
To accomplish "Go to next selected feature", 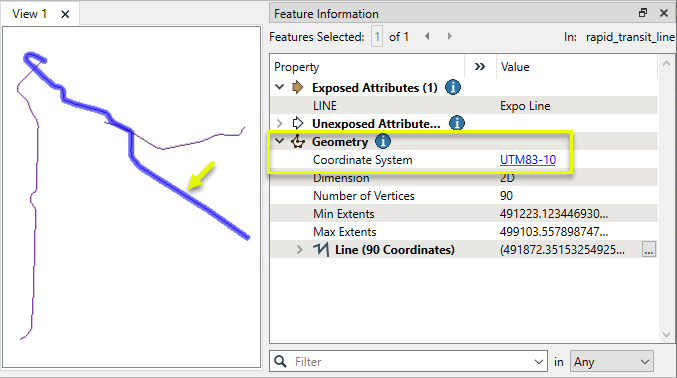I will pyautogui.click(x=449, y=36).
